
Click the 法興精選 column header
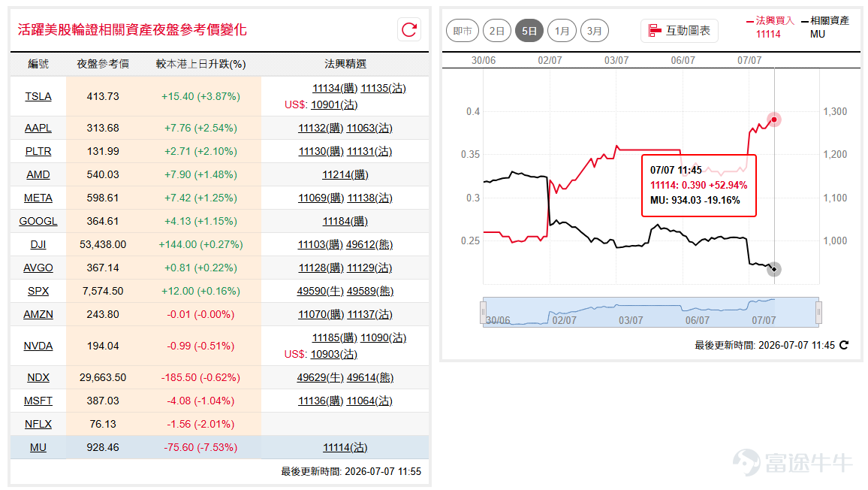coord(345,65)
